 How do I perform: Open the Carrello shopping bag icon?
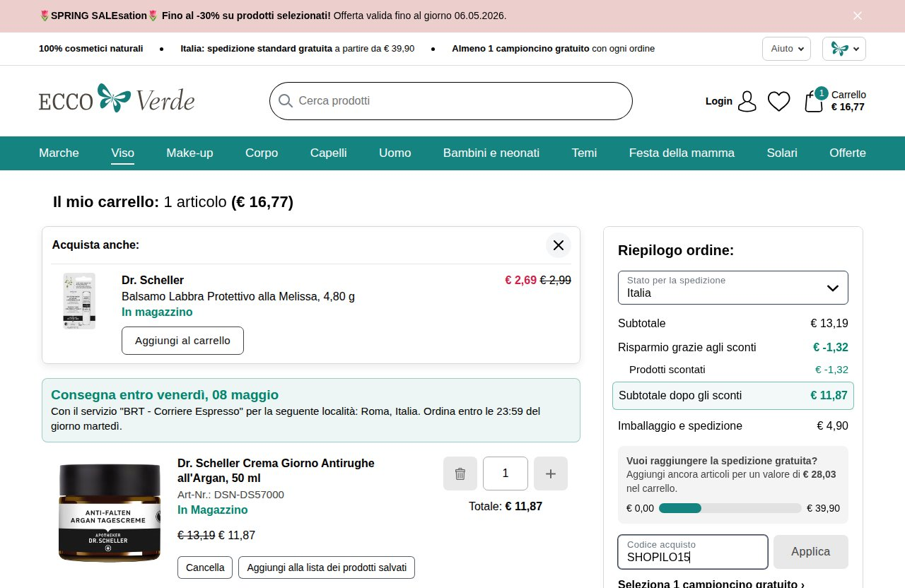pos(814,102)
